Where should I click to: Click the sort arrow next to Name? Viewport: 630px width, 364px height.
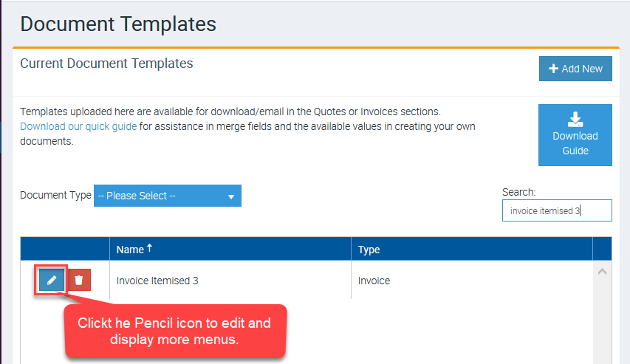pyautogui.click(x=150, y=249)
